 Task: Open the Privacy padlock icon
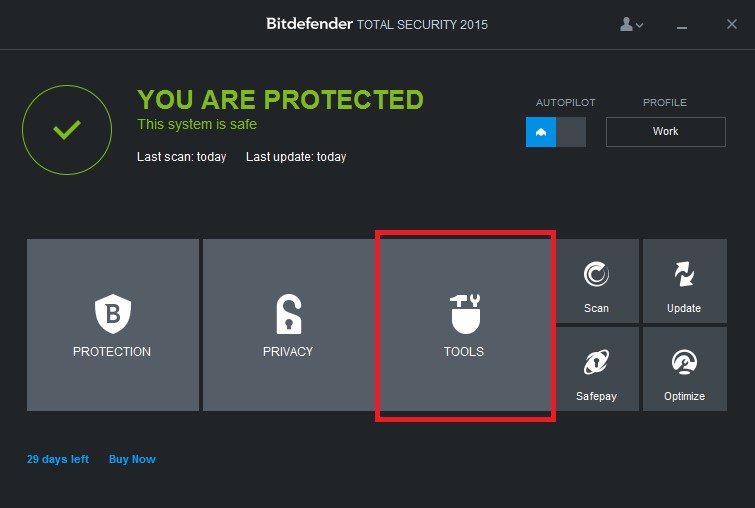(x=288, y=314)
